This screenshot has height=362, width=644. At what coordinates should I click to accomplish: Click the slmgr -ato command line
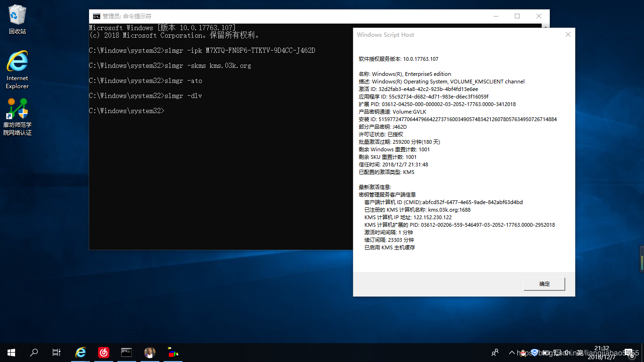click(x=146, y=81)
